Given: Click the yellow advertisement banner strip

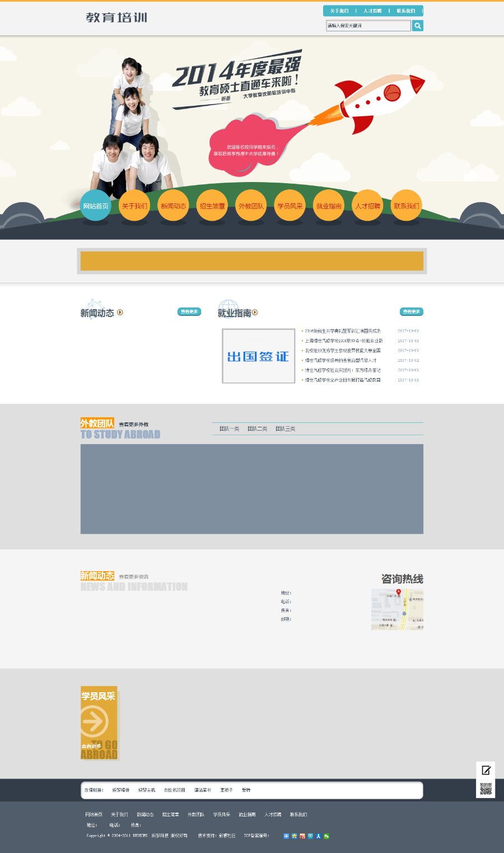Looking at the screenshot, I should (x=252, y=261).
